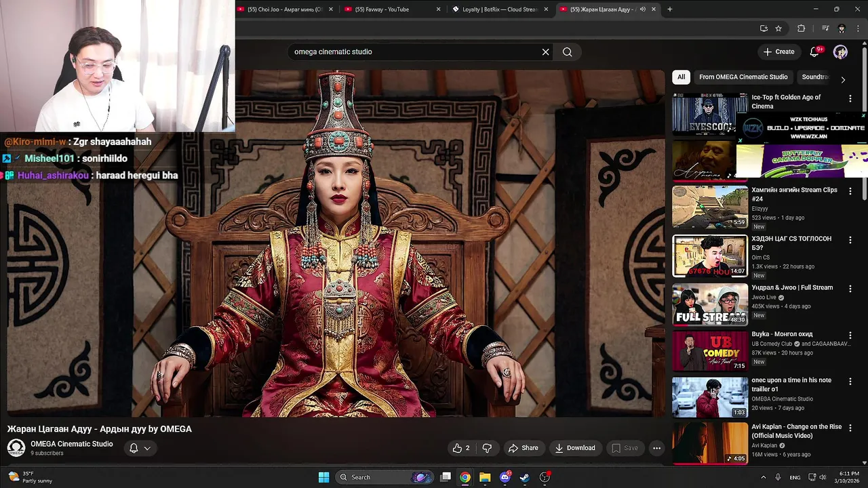The height and width of the screenshot is (488, 868).
Task: Download the video
Action: (x=575, y=448)
